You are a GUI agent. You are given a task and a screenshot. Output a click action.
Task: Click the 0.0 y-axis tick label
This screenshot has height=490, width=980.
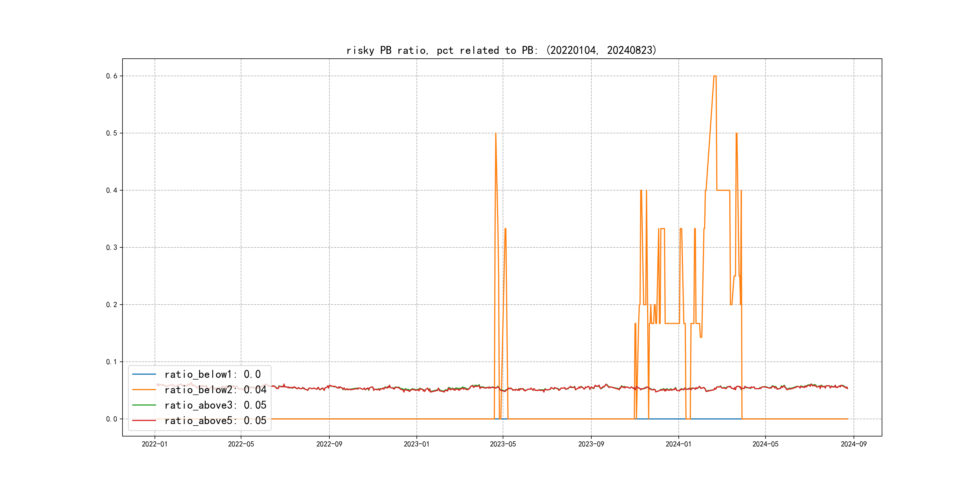pyautogui.click(x=112, y=419)
